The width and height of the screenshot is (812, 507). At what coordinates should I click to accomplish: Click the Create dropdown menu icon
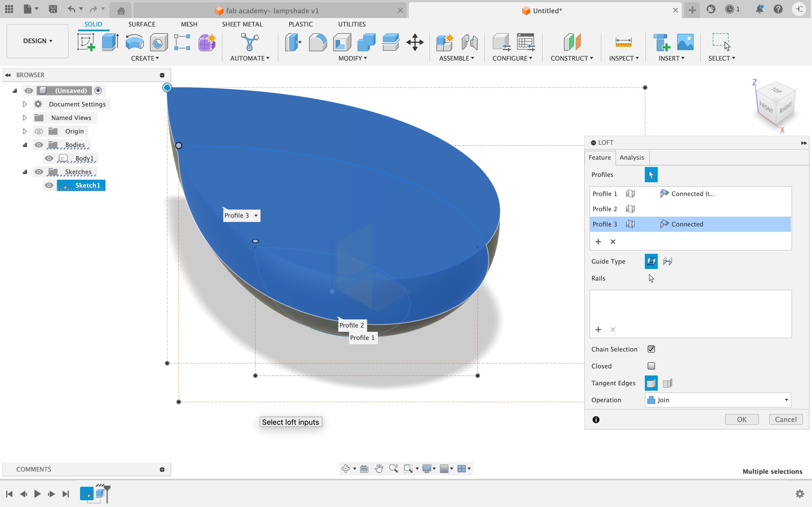(x=145, y=58)
